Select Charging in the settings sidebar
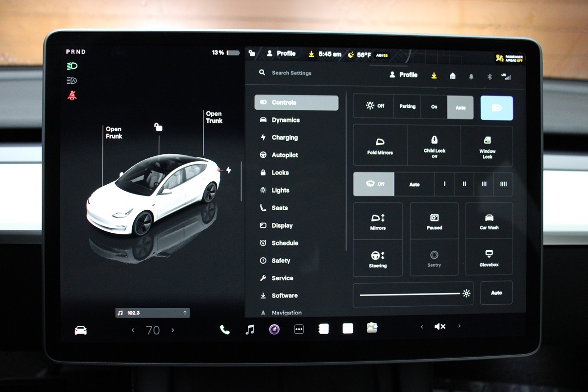588x392 pixels. [285, 138]
